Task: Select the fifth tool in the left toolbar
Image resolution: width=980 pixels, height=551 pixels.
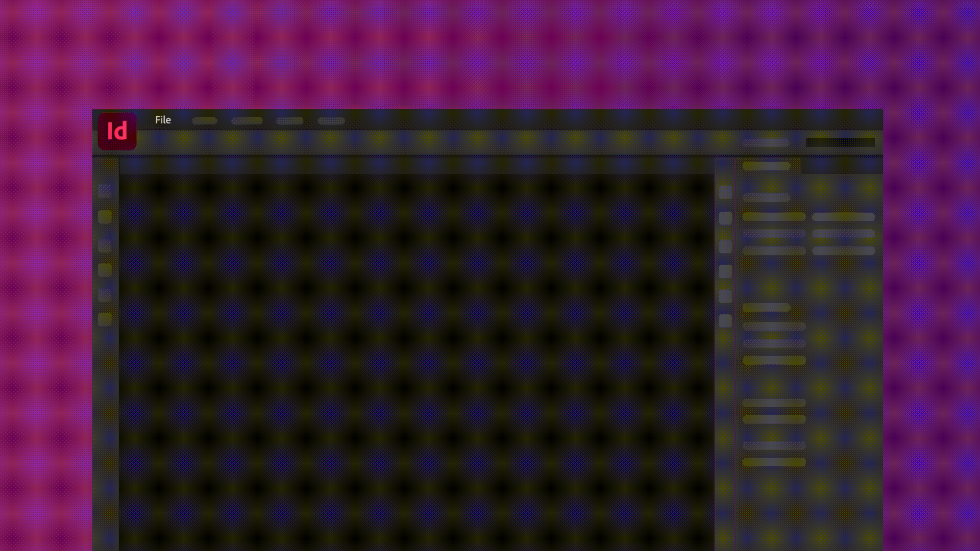Action: point(104,294)
